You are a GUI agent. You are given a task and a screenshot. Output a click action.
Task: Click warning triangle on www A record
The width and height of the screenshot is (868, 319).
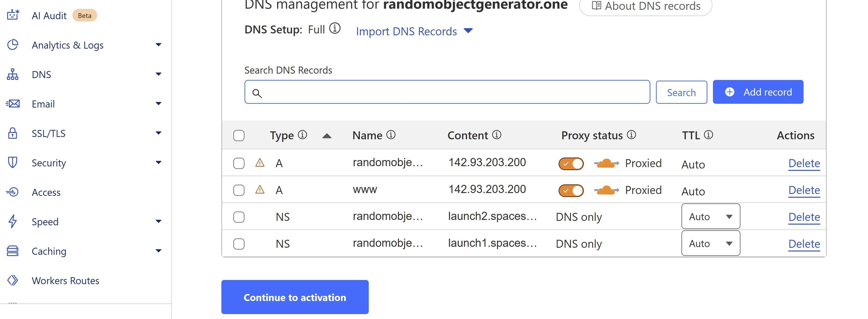click(260, 190)
